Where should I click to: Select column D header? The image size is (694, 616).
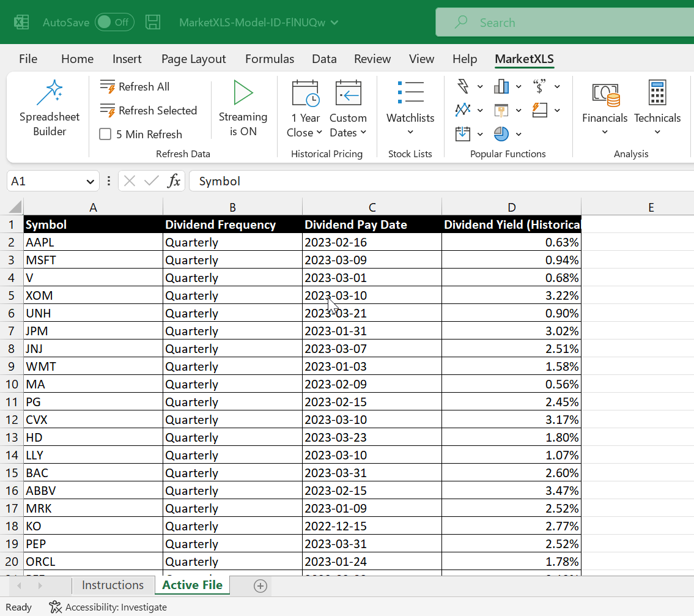(x=511, y=207)
